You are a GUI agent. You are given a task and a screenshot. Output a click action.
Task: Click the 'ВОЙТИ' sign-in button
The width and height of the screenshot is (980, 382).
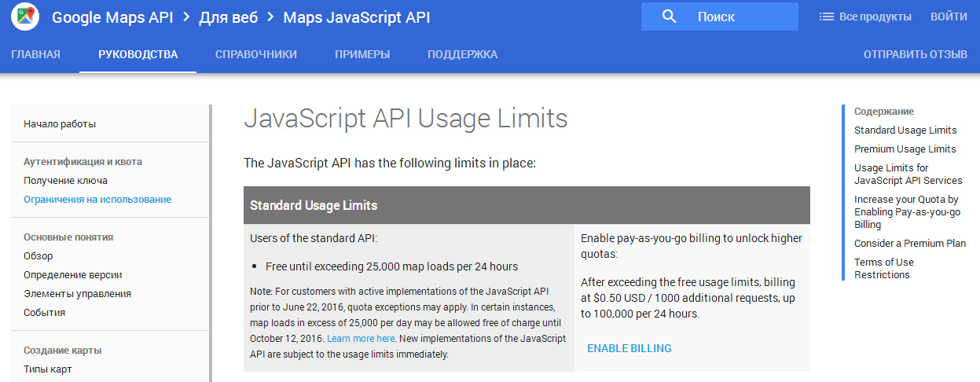[949, 17]
